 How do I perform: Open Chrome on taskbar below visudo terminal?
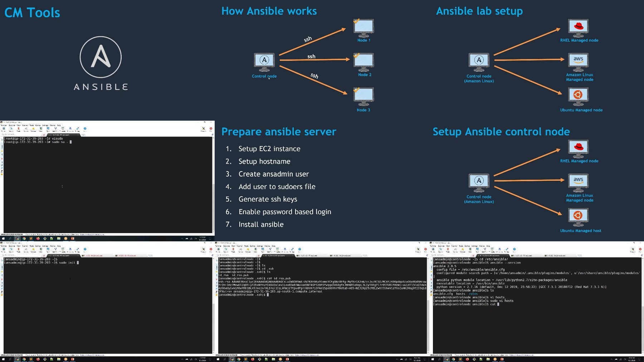coord(24,238)
